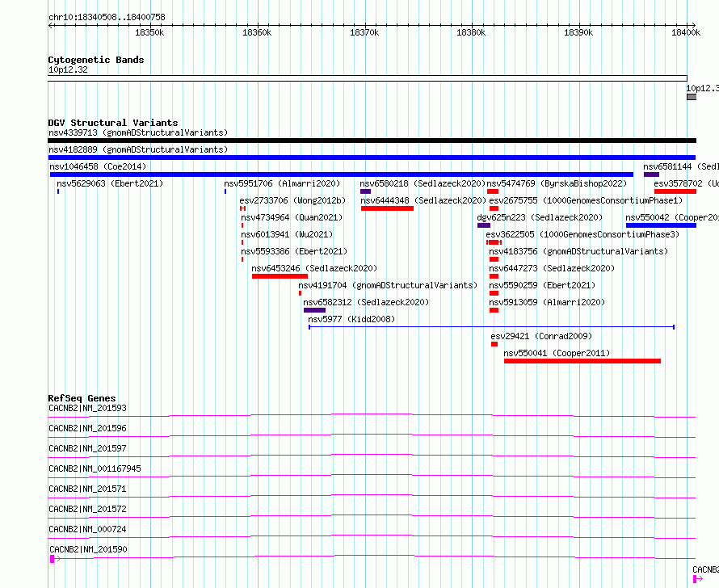The image size is (719, 588).
Task: Click the small gray cytogenetic band box
Action: point(692,97)
